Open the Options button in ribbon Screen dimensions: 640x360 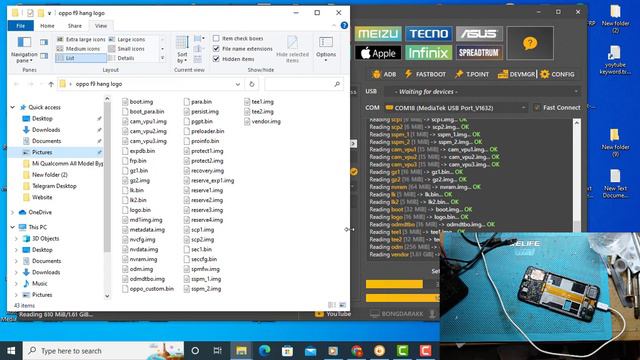tap(326, 49)
